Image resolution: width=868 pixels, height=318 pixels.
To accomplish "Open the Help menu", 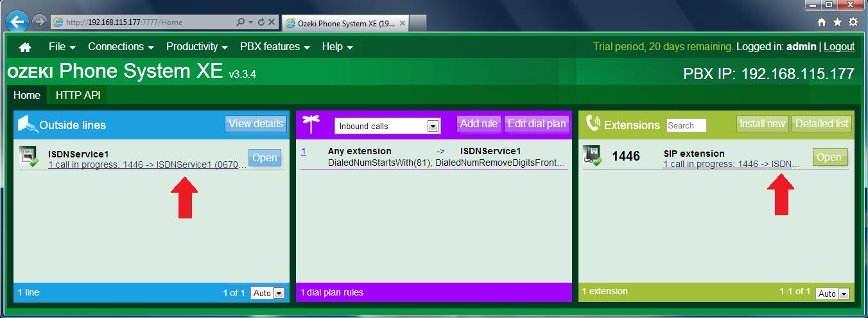I will 338,47.
